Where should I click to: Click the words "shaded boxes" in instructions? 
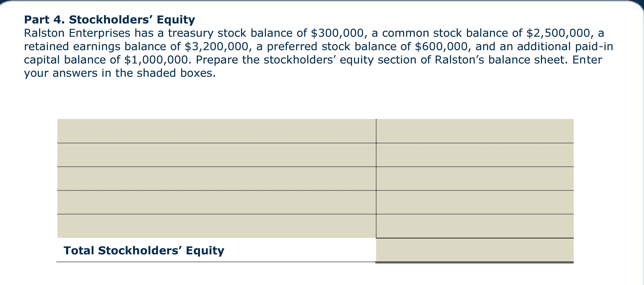coord(175,73)
